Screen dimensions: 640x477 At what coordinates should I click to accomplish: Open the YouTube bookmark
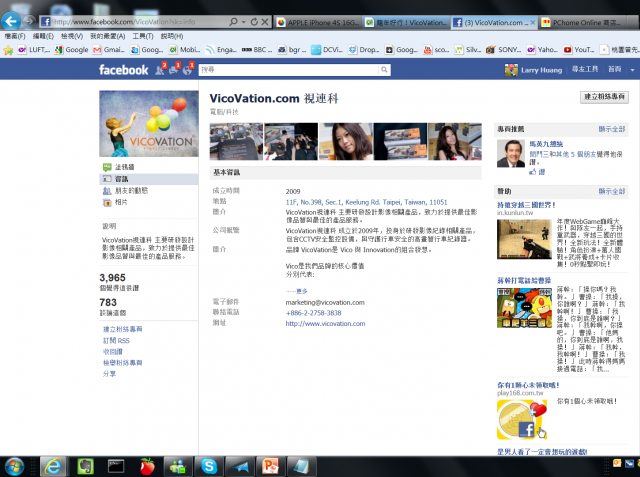click(579, 50)
